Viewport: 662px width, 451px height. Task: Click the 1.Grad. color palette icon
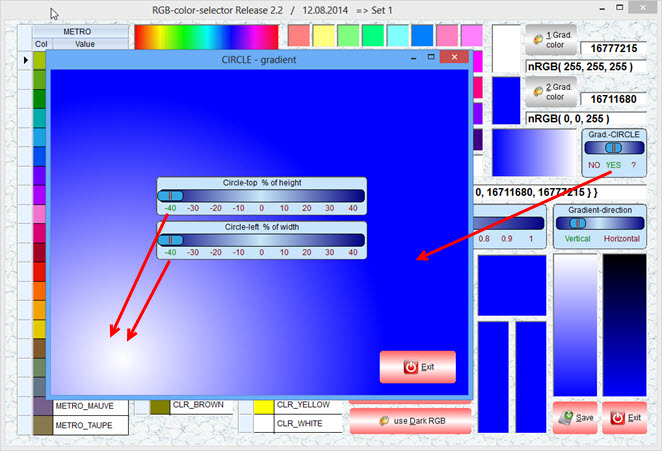(x=538, y=40)
